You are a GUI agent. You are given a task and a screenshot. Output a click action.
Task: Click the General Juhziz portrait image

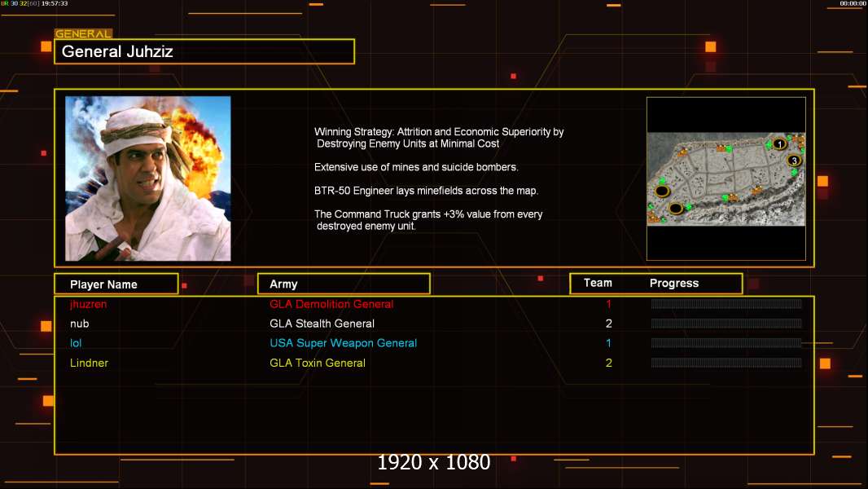[148, 178]
